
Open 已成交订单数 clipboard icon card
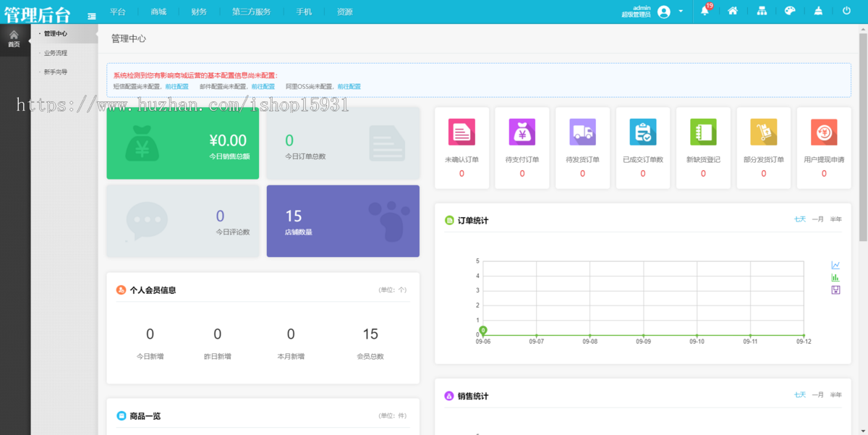click(x=642, y=148)
